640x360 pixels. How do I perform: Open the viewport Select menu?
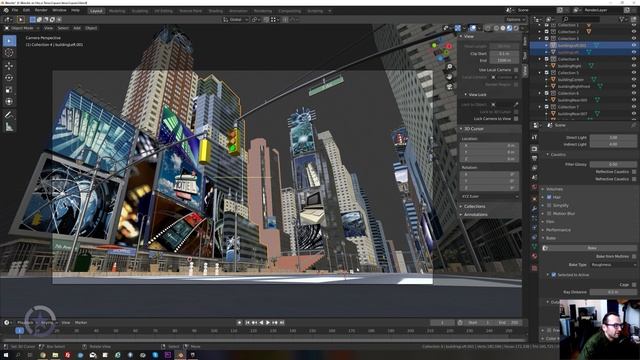tap(63, 28)
